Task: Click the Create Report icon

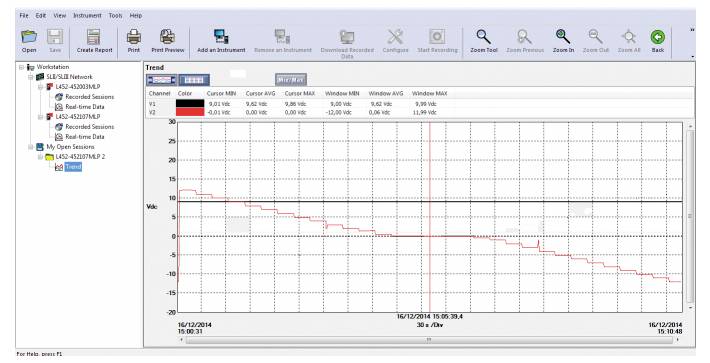Action: pyautogui.click(x=94, y=37)
